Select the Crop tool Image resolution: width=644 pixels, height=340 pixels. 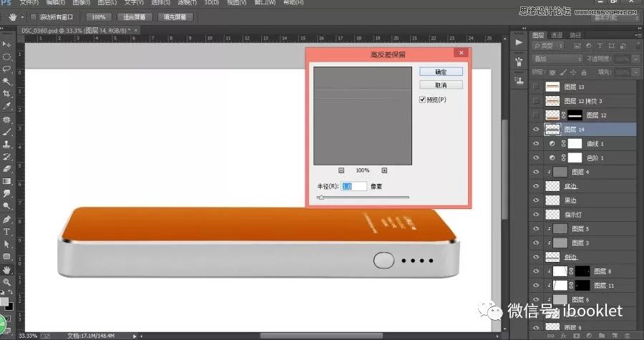6,94
